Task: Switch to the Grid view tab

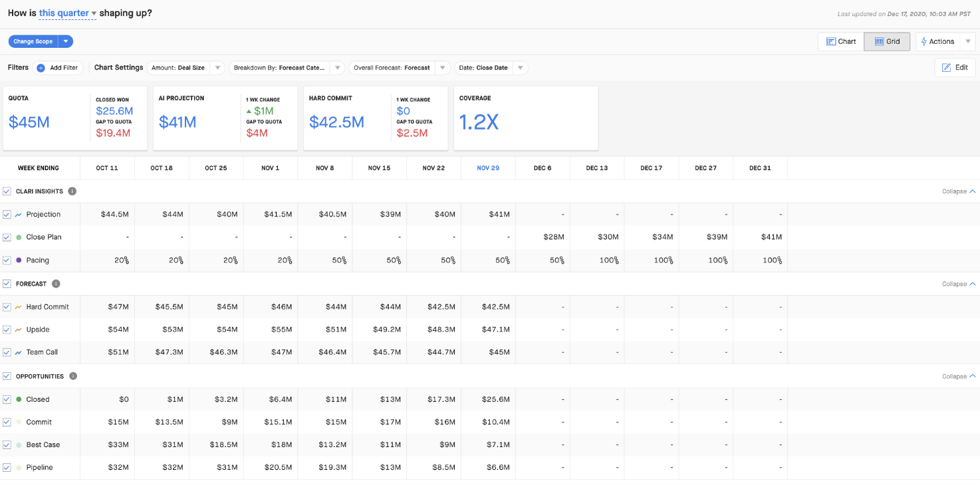Action: 887,41
